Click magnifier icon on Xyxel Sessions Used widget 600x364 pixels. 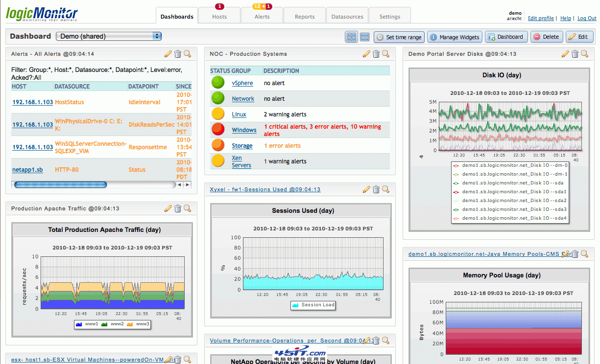385,189
